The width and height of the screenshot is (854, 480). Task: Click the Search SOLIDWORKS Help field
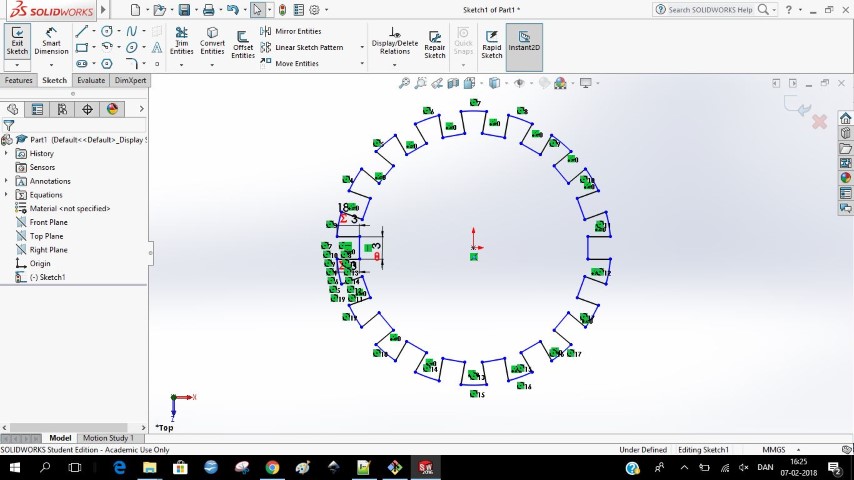(x=710, y=9)
